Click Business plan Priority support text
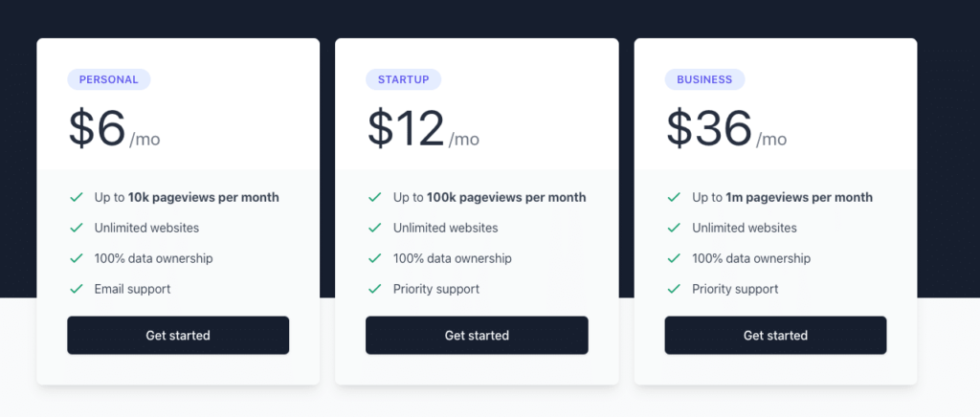 pyautogui.click(x=735, y=289)
